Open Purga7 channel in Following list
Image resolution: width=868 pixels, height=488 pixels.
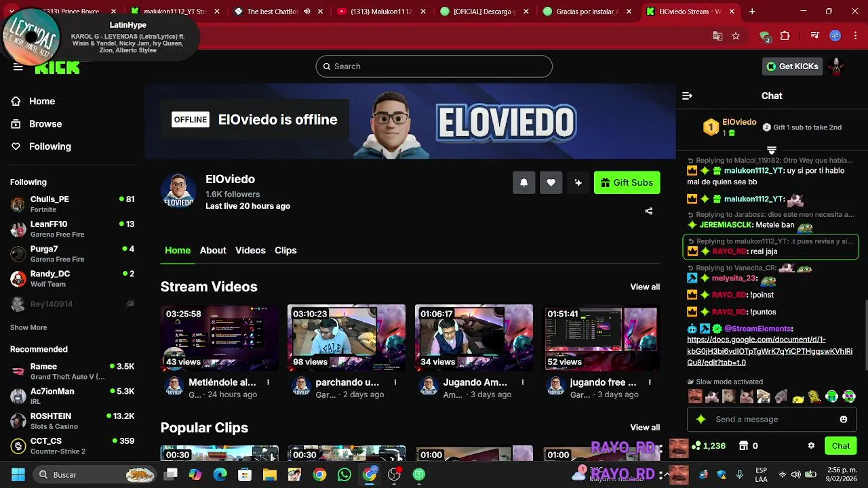tap(73, 254)
